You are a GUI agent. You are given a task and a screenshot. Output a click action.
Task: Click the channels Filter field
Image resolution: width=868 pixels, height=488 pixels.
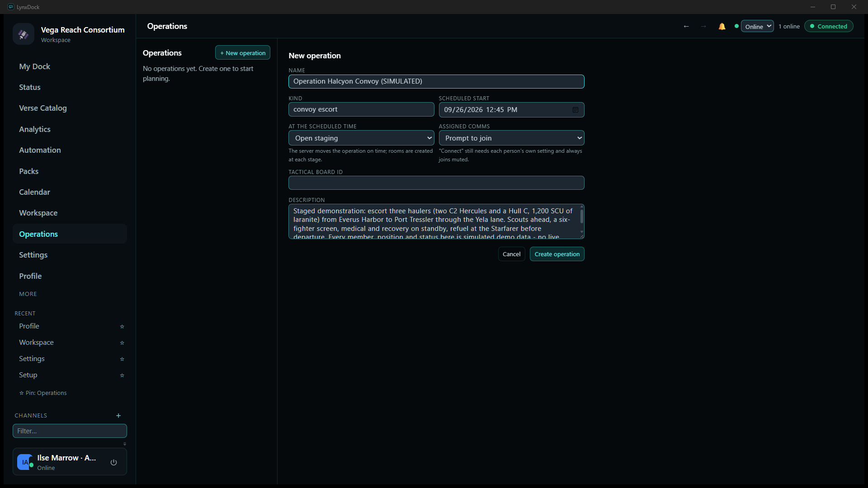coord(70,431)
